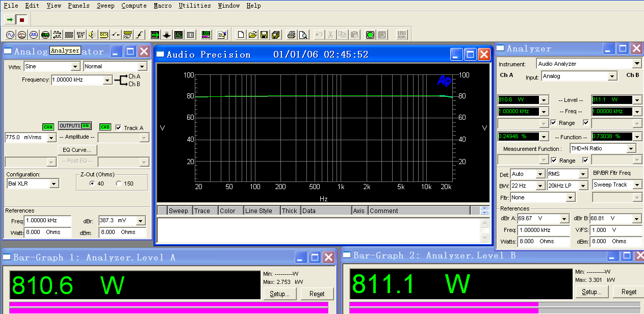Click the legend table vertical scrollbar
This screenshot has width=644, height=314.
[x=485, y=230]
